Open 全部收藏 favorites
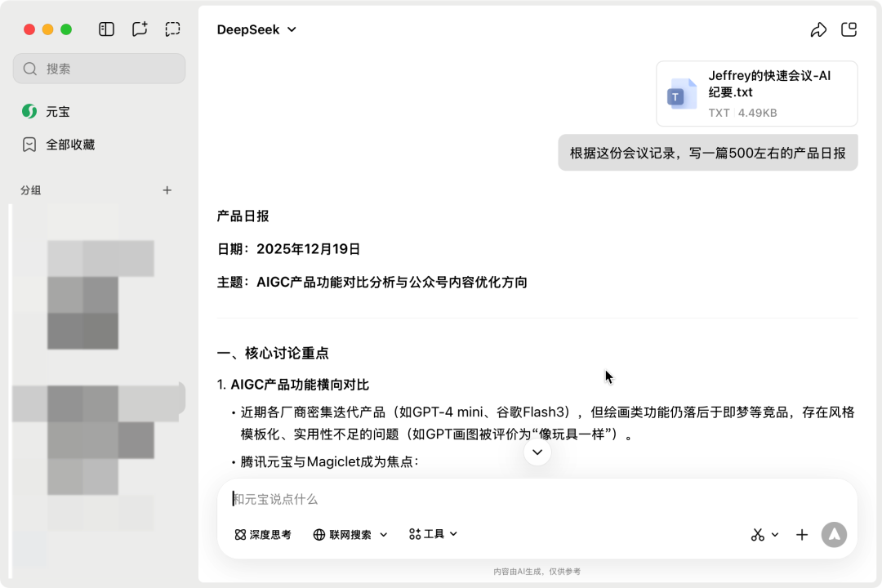 pyautogui.click(x=70, y=144)
